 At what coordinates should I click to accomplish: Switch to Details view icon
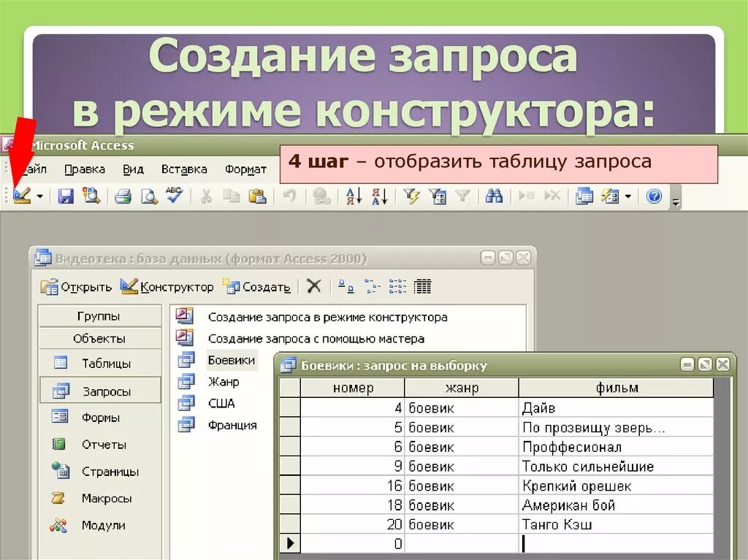(x=423, y=286)
